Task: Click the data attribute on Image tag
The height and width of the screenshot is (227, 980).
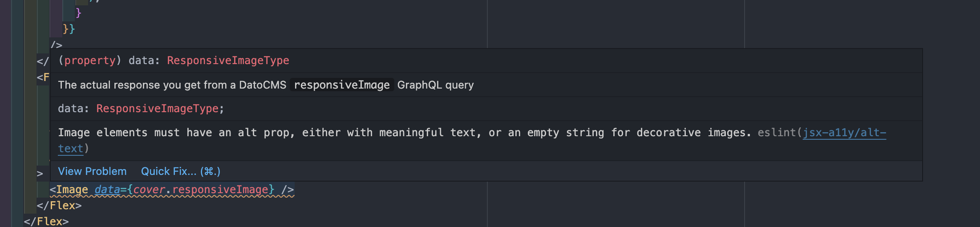Action: (x=107, y=190)
